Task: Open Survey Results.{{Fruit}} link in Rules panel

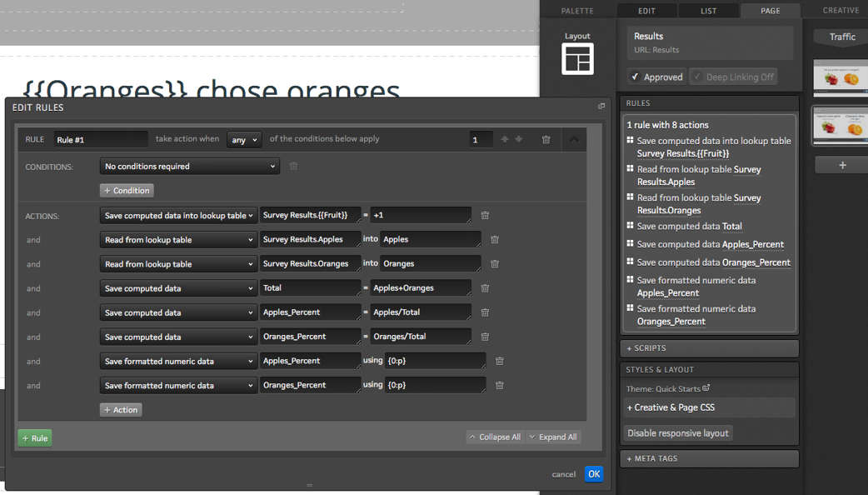Action: click(x=682, y=153)
